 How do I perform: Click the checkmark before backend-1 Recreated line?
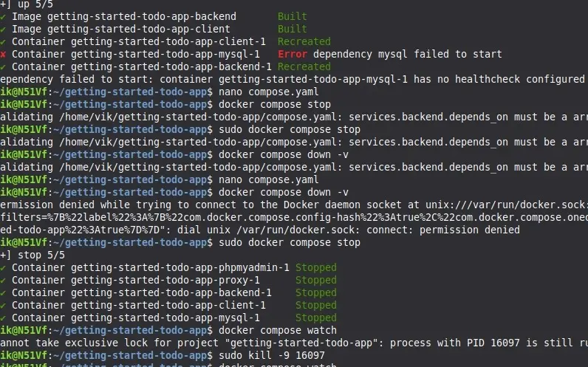coord(3,67)
